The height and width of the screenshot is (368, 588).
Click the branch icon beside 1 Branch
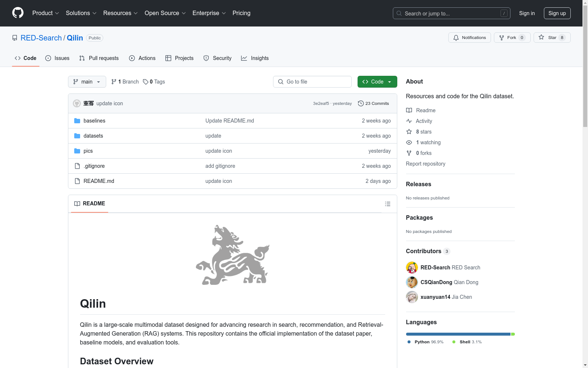point(114,82)
